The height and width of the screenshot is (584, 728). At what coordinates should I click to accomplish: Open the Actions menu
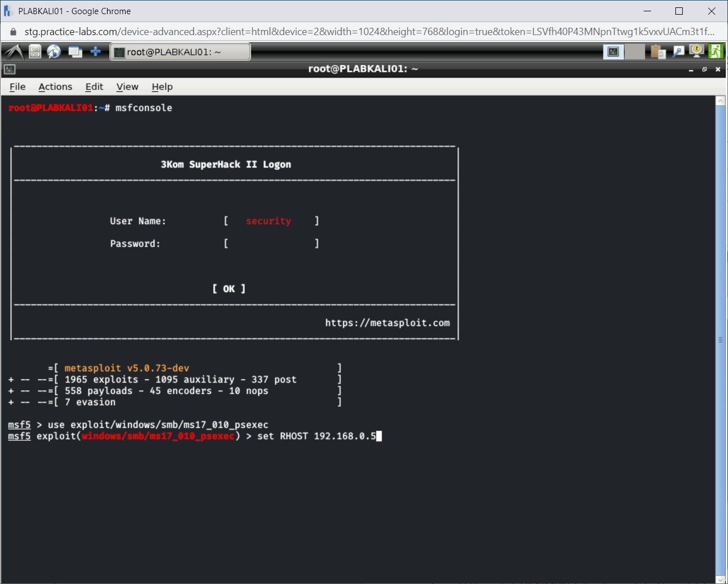point(55,87)
